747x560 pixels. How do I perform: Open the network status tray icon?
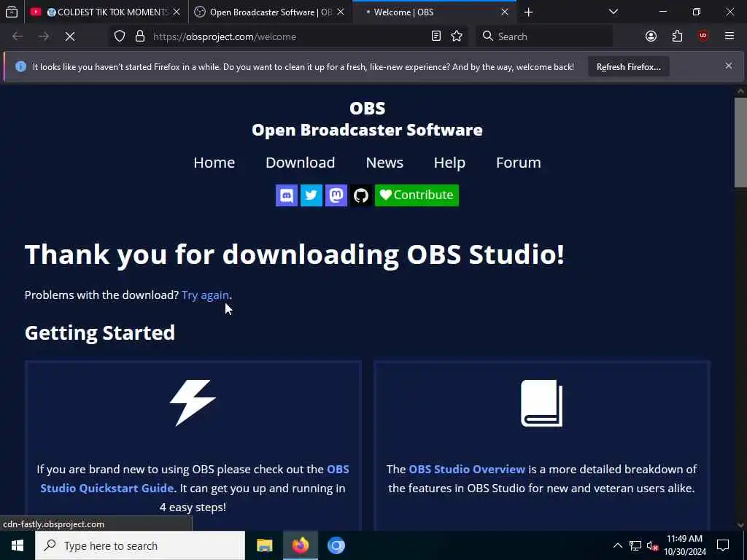[x=635, y=545]
